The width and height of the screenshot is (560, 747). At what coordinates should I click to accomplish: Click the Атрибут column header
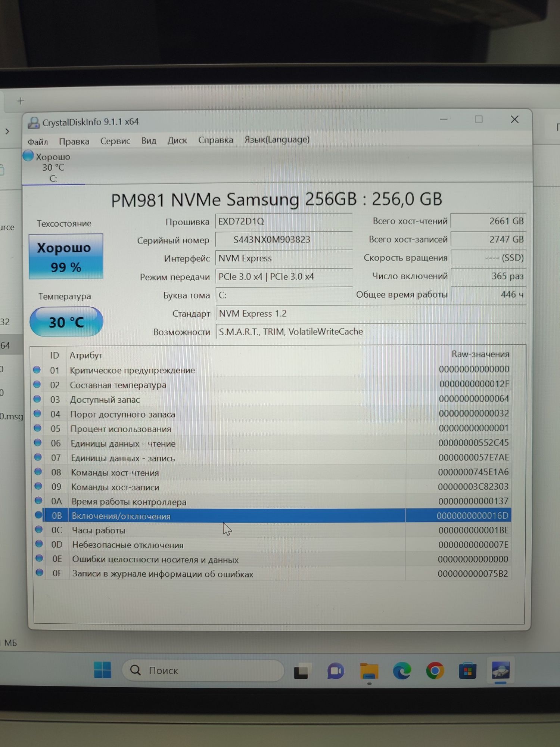(86, 355)
